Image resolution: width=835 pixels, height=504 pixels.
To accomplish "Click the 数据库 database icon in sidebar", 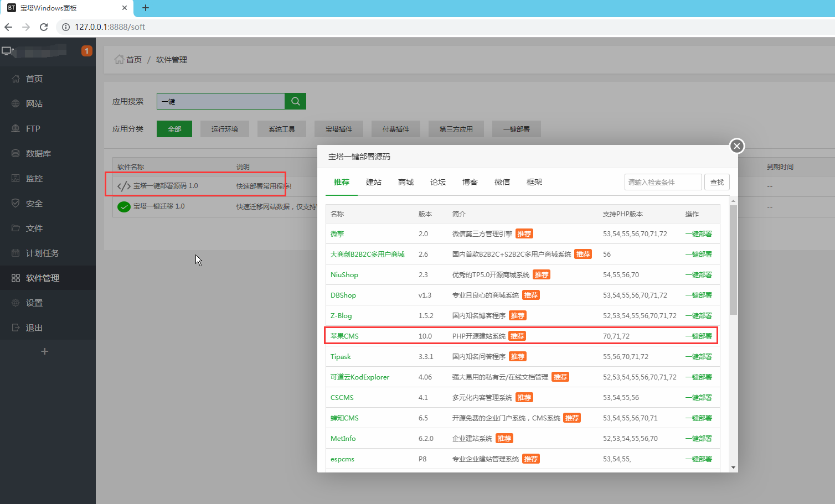I will point(16,153).
